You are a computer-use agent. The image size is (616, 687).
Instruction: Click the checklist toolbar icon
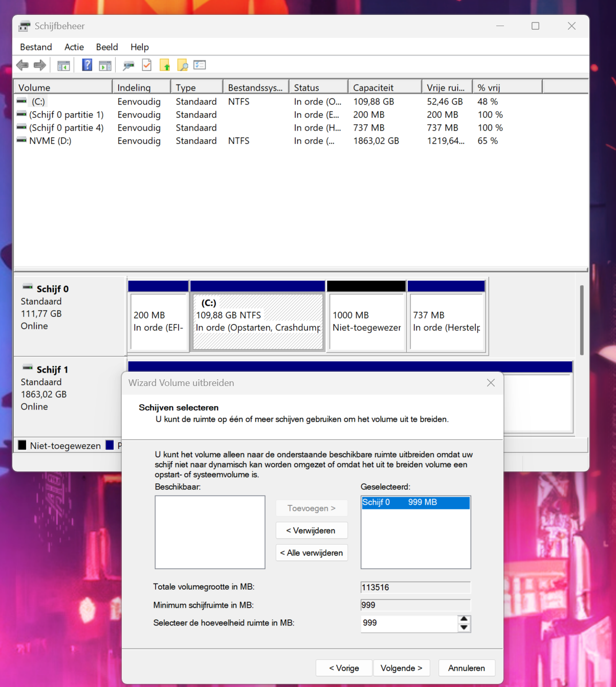200,65
